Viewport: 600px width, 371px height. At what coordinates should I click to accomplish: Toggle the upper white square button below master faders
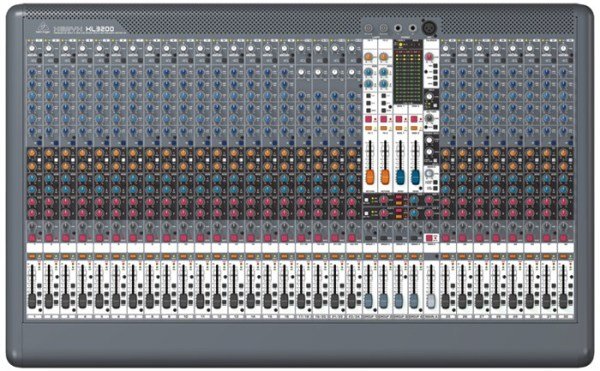point(366,200)
